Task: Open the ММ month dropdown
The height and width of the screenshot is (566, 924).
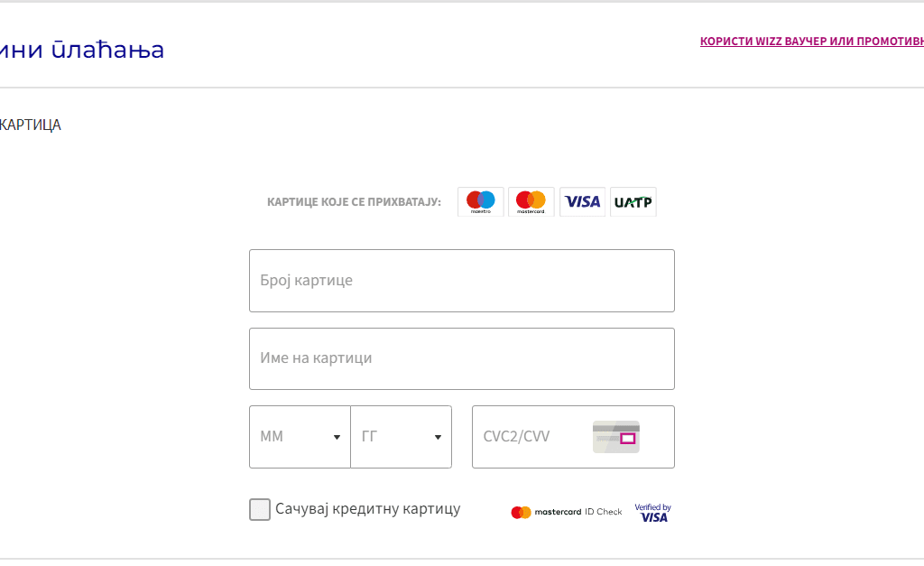Action: point(300,437)
